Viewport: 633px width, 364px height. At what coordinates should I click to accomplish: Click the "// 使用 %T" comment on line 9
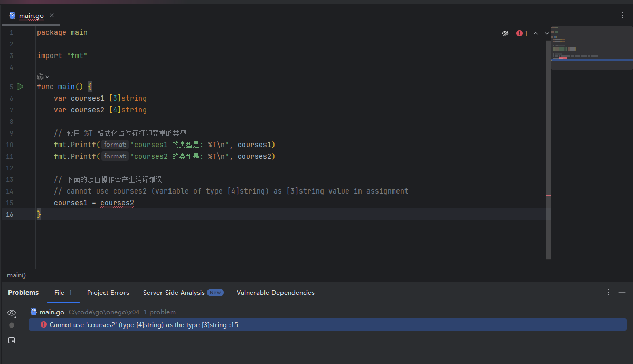120,133
